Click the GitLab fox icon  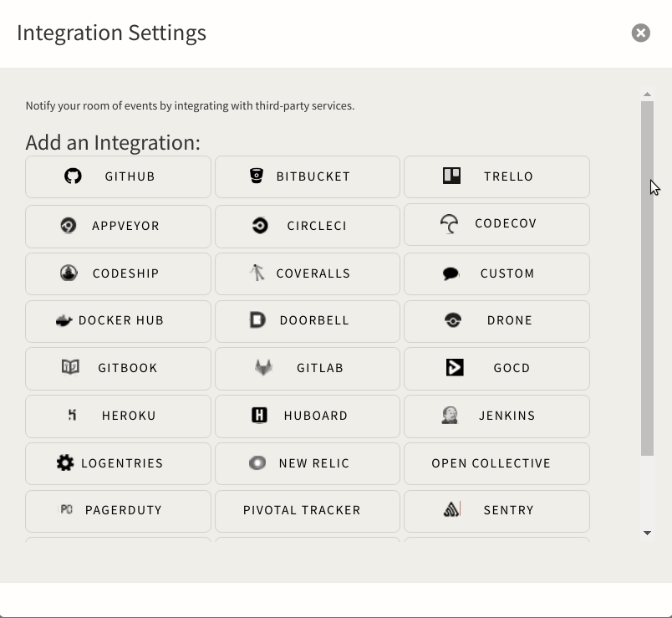(x=263, y=368)
